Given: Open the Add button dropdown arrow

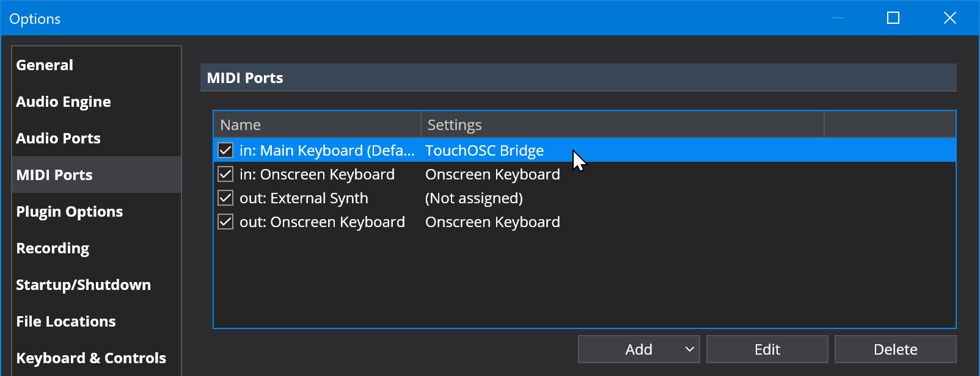Looking at the screenshot, I should 689,349.
